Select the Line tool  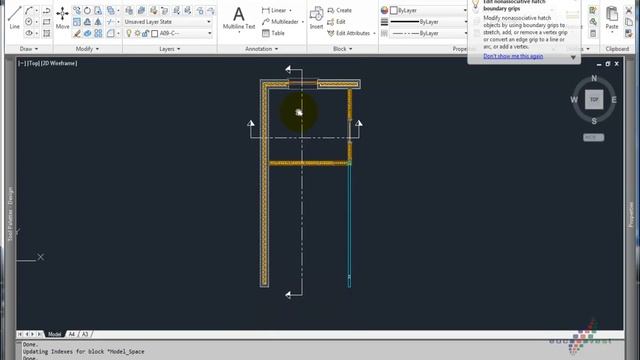point(14,17)
